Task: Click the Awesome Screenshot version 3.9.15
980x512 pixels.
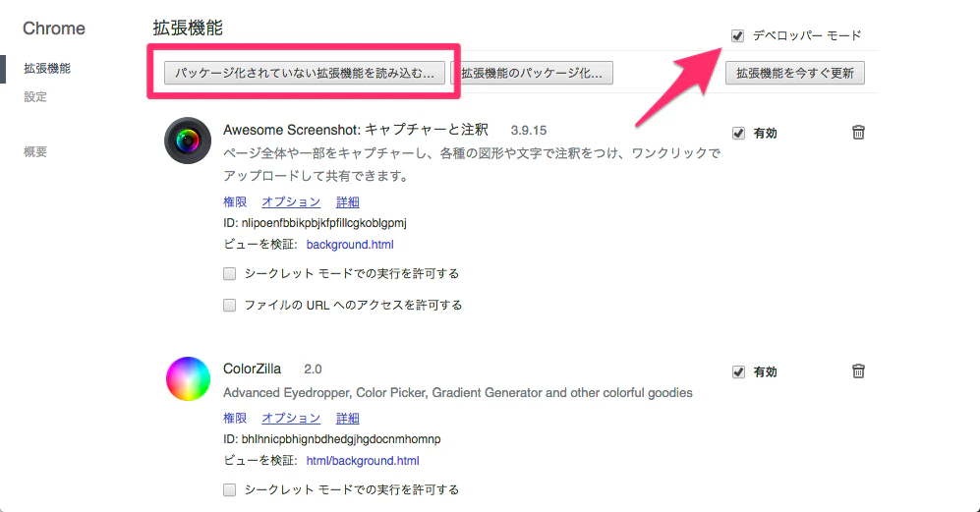Action: (x=529, y=131)
